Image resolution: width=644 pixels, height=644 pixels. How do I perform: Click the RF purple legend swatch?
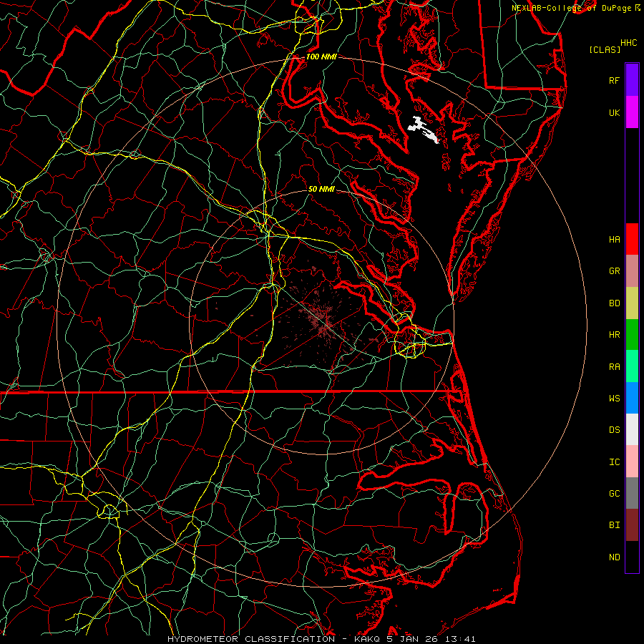tap(632, 80)
